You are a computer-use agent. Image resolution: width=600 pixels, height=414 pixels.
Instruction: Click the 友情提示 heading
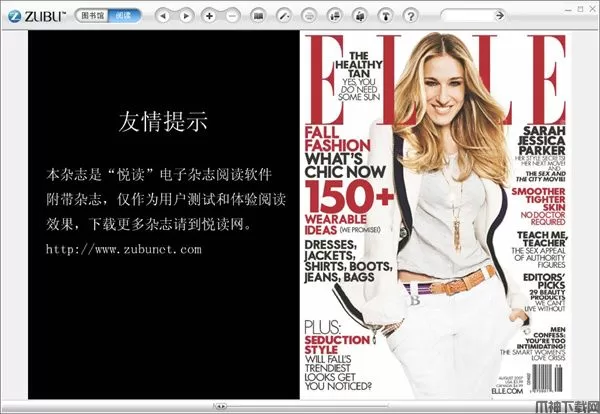click(163, 122)
